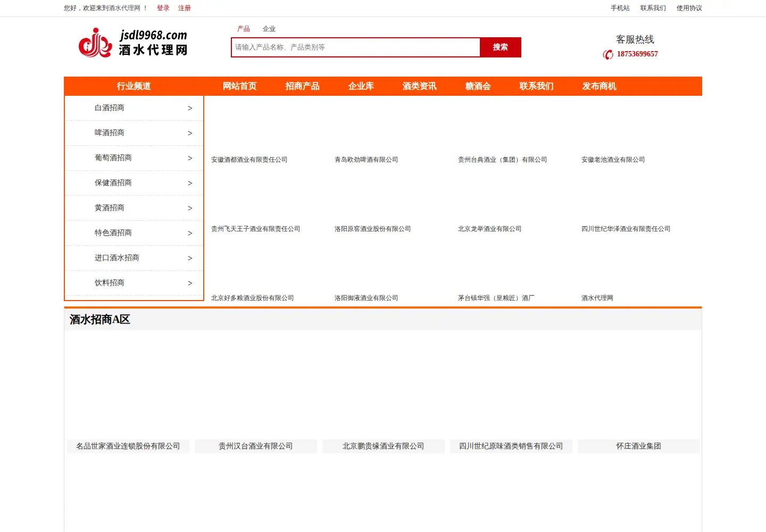This screenshot has height=532, width=766.
Task: Open 安徽酒都酒业有限责任公司 company link
Action: pos(249,160)
